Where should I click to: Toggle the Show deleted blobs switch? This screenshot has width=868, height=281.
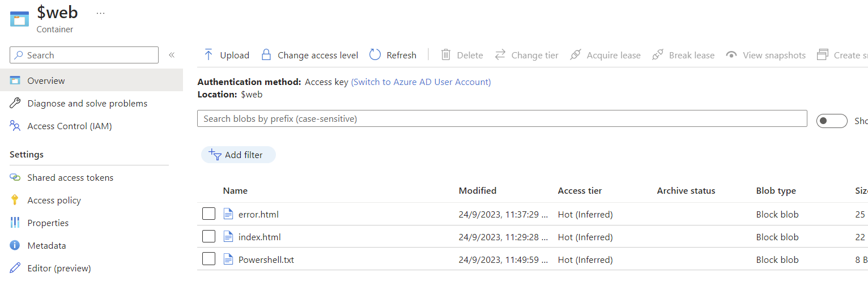[x=832, y=121]
